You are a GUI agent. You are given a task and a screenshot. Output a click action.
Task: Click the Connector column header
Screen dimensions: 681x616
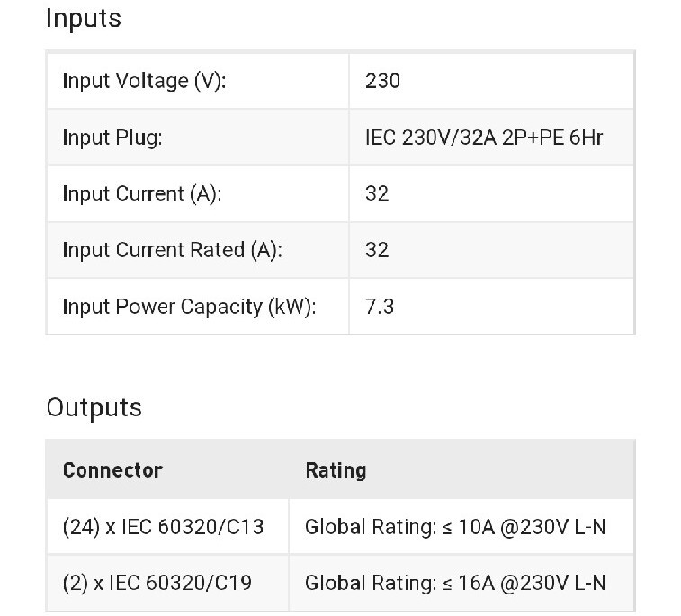click(112, 469)
